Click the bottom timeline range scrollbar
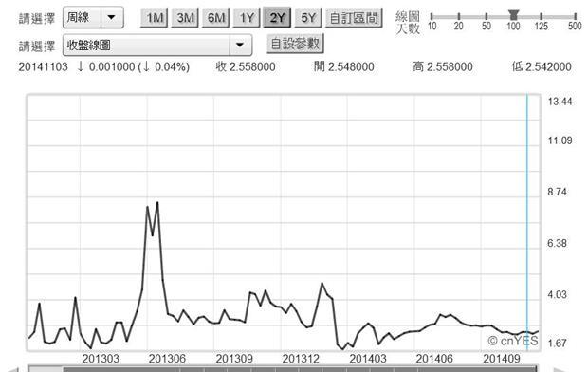Screen dimensions: 588x372 click(x=283, y=368)
